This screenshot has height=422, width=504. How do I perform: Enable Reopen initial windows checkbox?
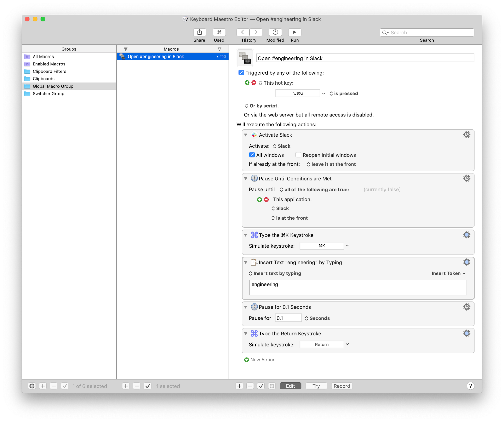click(298, 155)
